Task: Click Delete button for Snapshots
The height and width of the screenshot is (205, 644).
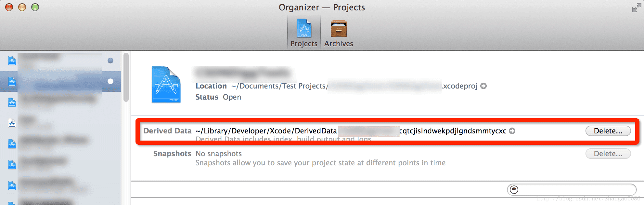Action: (x=608, y=154)
